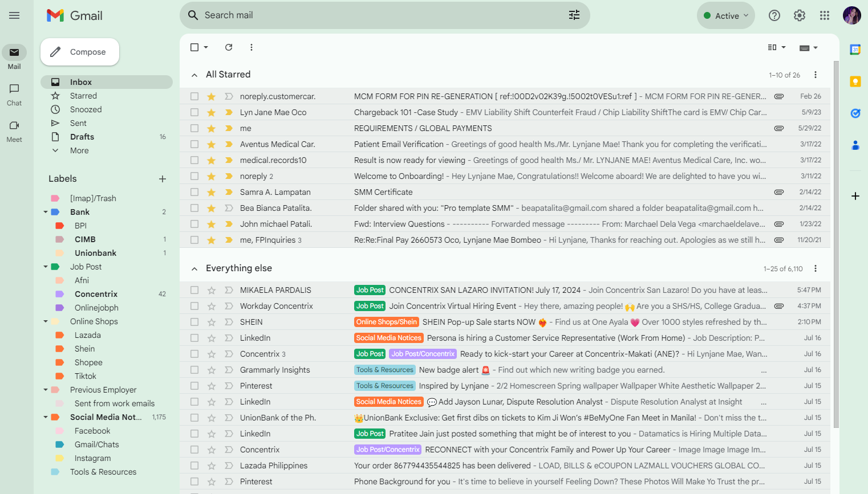Open the main menu hamburger icon
The height and width of the screenshot is (494, 868).
(14, 15)
